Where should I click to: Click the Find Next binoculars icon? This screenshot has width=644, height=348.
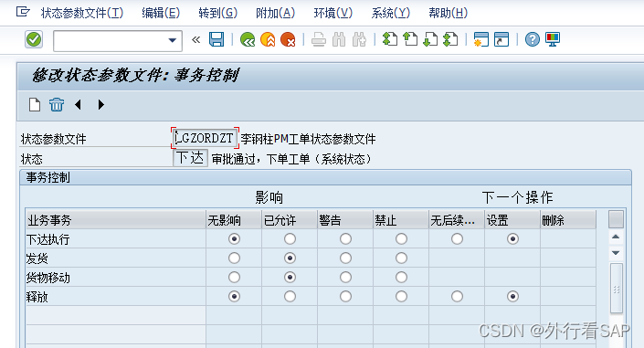point(359,40)
